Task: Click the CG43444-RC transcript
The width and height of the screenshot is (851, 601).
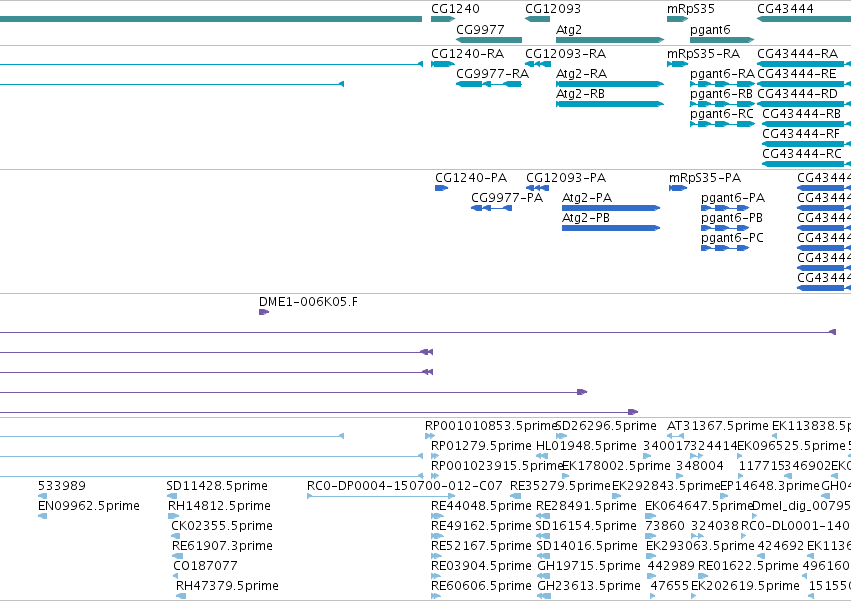Action: (806, 165)
